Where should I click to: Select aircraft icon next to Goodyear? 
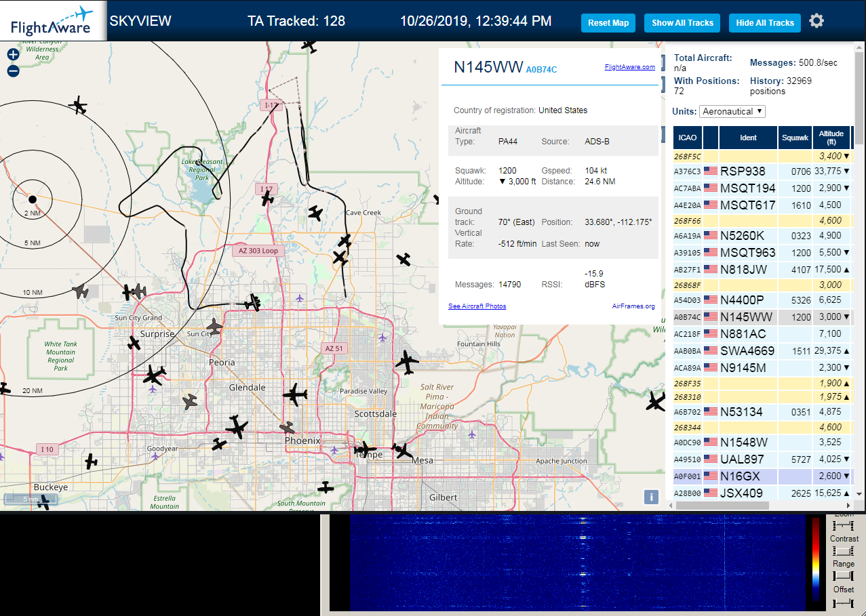pos(219,445)
